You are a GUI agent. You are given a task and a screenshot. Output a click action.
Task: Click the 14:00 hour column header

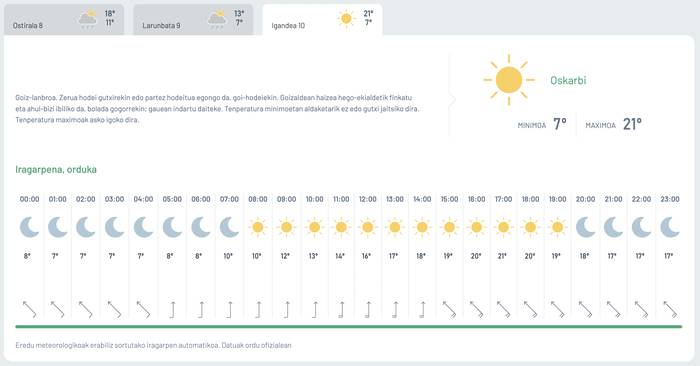tap(422, 199)
